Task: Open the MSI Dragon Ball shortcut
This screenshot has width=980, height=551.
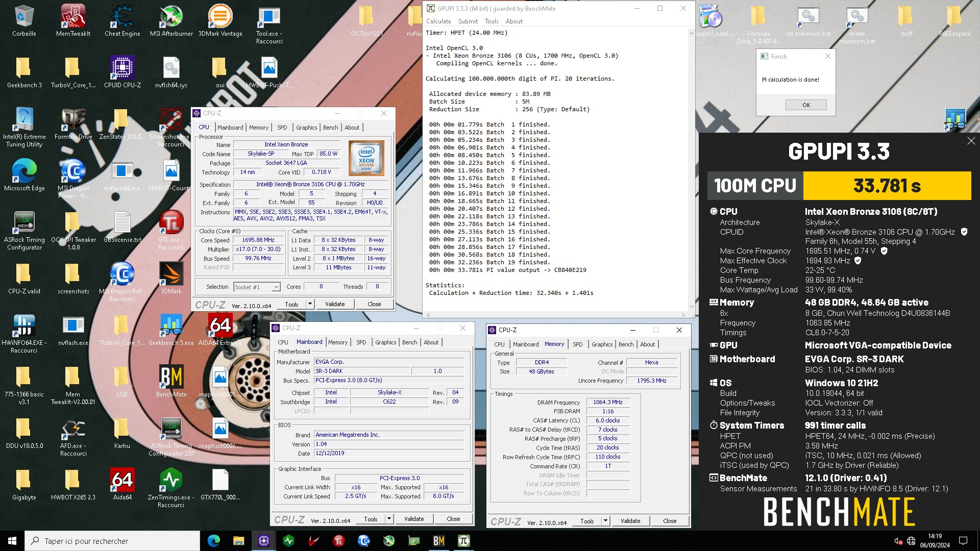Action: click(x=122, y=282)
